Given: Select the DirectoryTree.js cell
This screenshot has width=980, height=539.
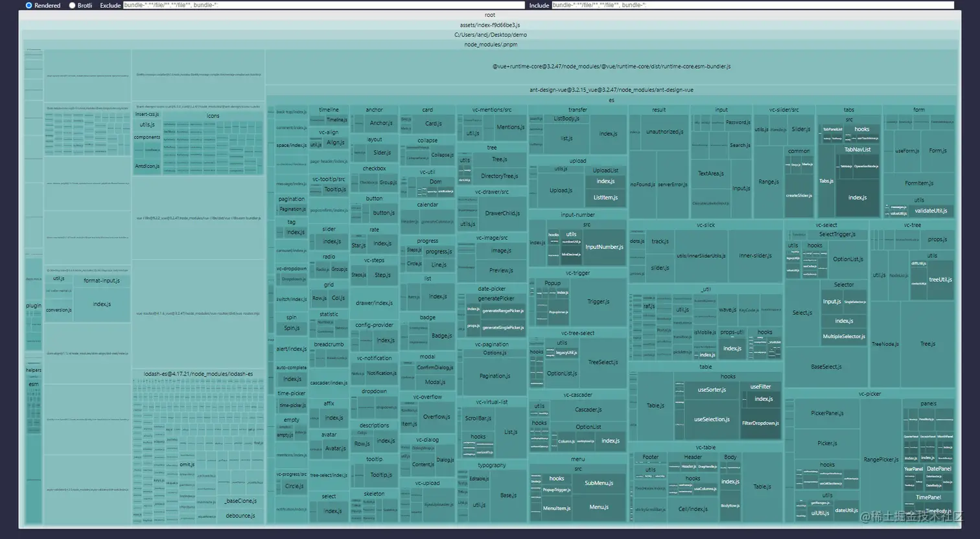Looking at the screenshot, I should click(499, 176).
